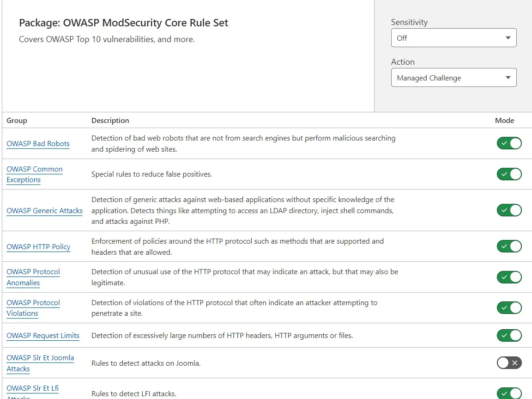Click the Mode column header
The height and width of the screenshot is (399, 532).
pos(504,121)
